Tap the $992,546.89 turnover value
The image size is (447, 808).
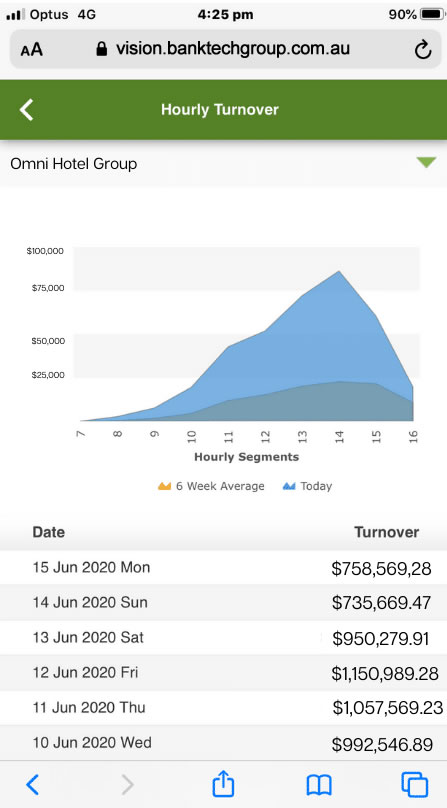click(x=382, y=744)
